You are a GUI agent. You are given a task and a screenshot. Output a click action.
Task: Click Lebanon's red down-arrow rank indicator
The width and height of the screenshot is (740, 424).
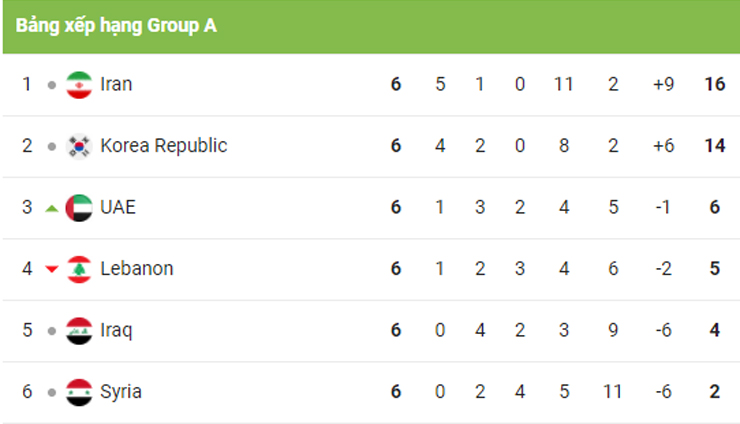coord(52,269)
